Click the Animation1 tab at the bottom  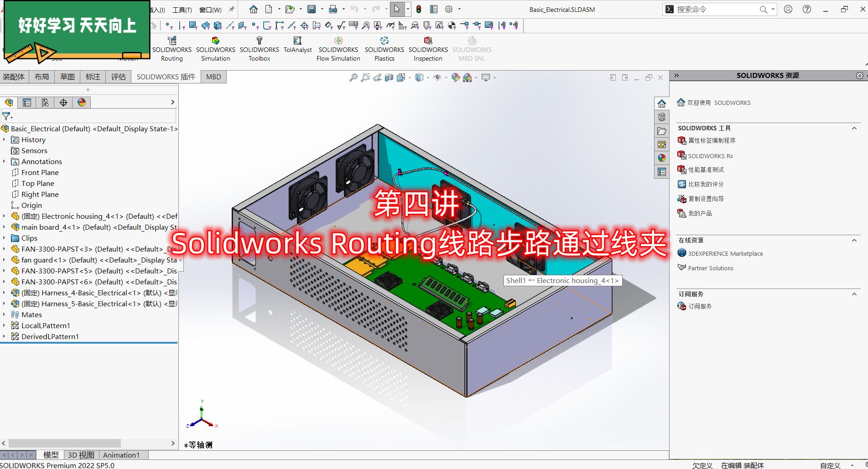121,455
